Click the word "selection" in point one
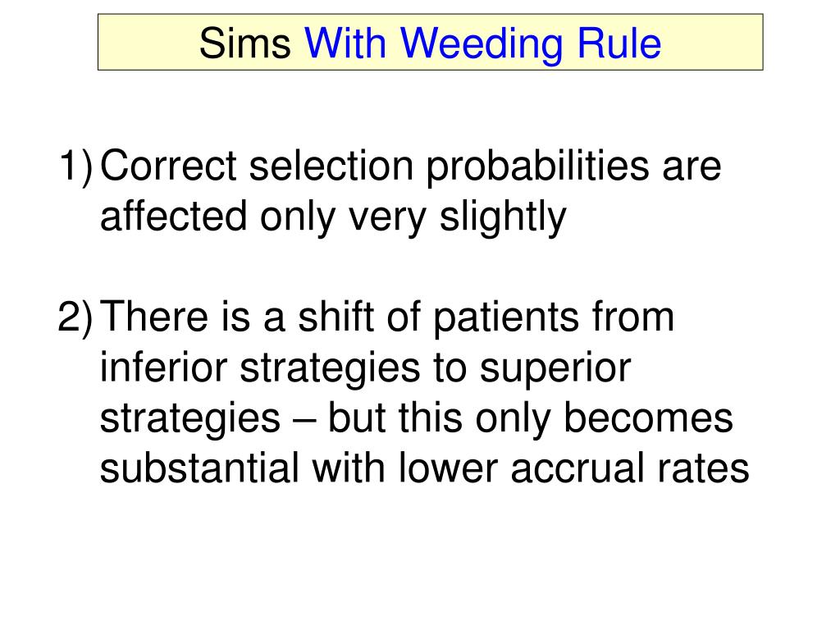The height and width of the screenshot is (630, 840). (x=331, y=166)
